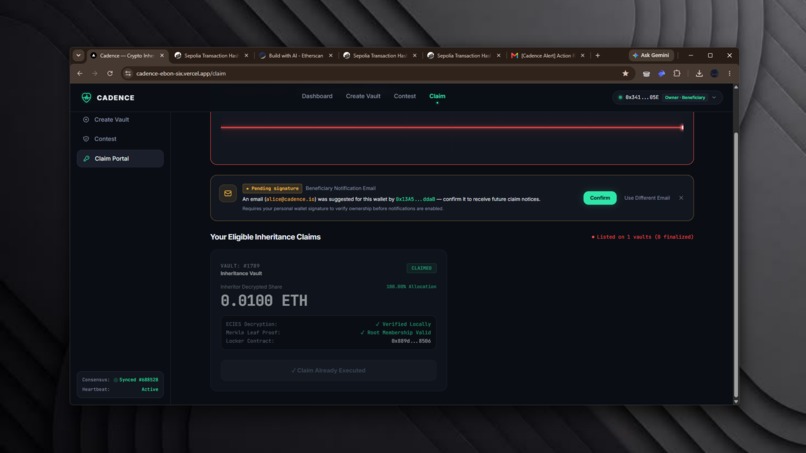Click the alice@cadence.io email address
This screenshot has width=806, height=453.
pyautogui.click(x=290, y=200)
